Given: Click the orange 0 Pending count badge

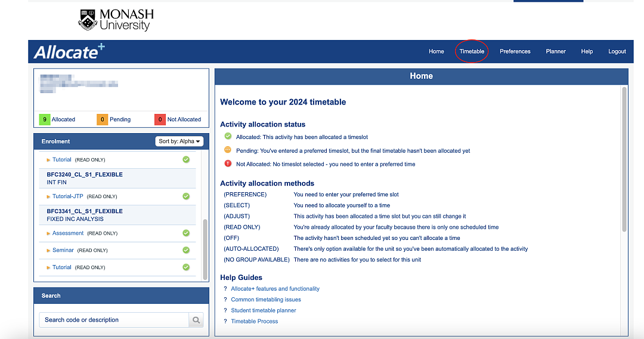Looking at the screenshot, I should [103, 119].
